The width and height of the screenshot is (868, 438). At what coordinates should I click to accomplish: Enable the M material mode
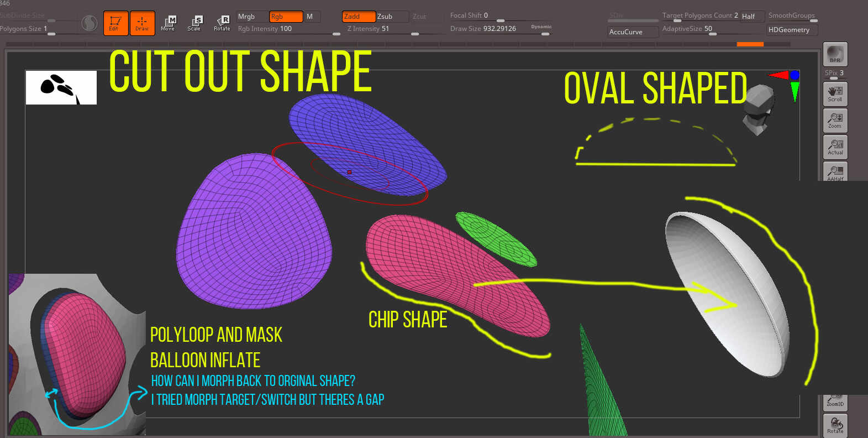coord(311,17)
